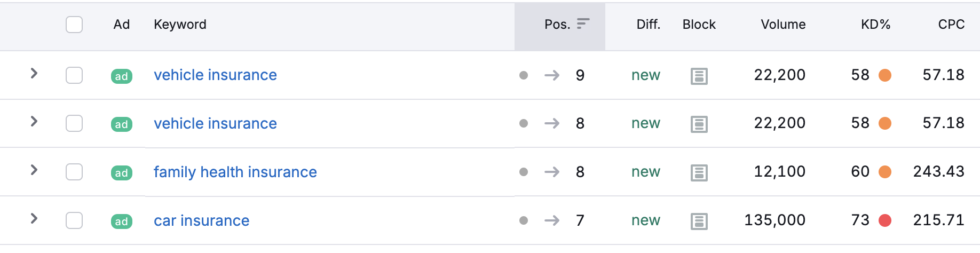The width and height of the screenshot is (980, 253).
Task: Expand the car insurance row details
Action: tap(34, 218)
